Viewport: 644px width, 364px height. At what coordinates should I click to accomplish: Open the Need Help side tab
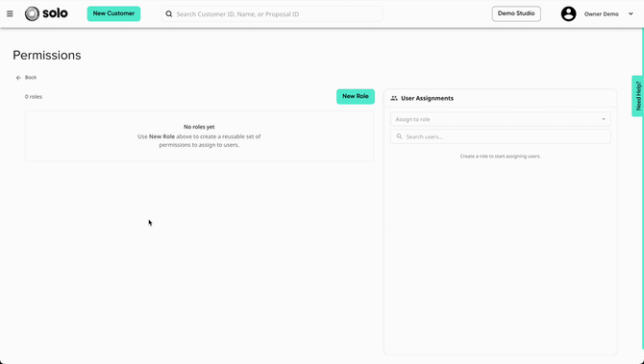(637, 96)
